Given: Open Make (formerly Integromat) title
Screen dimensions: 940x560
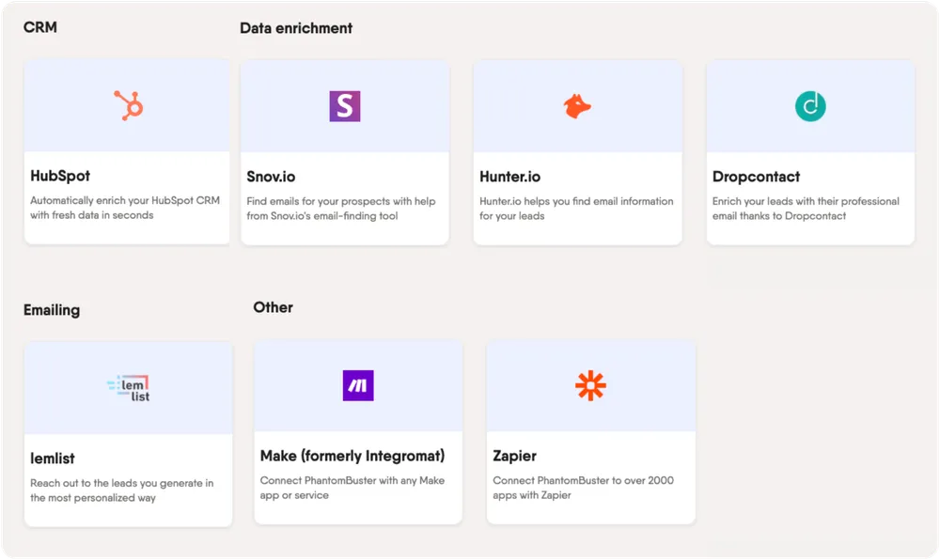Looking at the screenshot, I should 352,456.
